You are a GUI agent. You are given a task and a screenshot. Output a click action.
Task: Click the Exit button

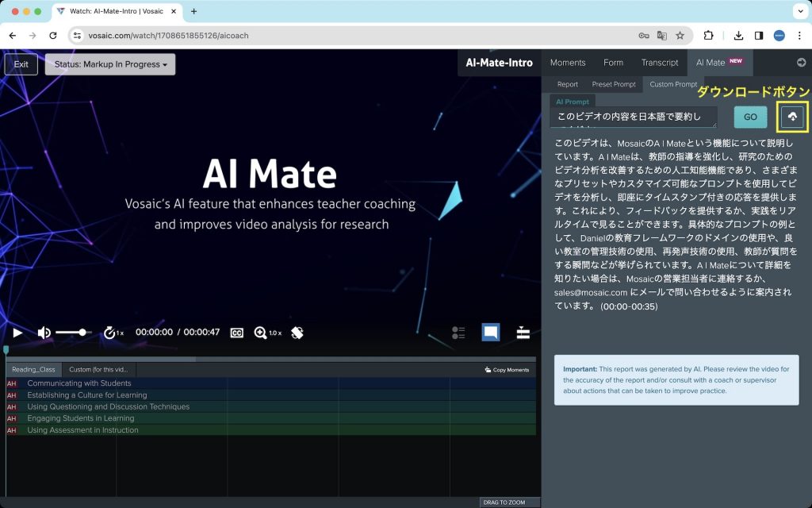click(x=21, y=64)
